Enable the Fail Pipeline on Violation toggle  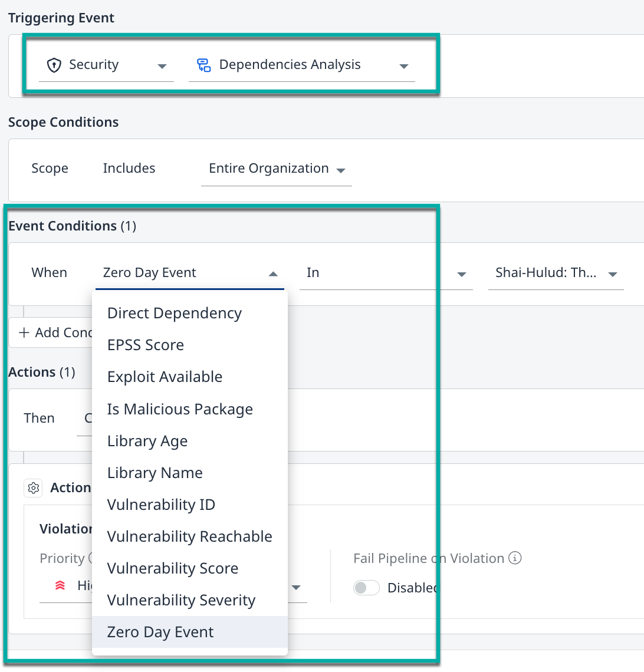coord(366,588)
